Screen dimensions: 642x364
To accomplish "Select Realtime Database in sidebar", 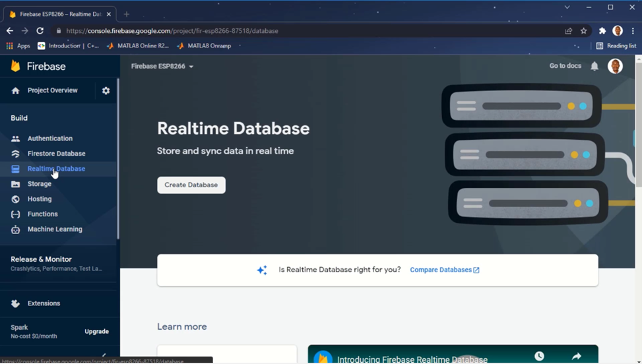I will click(x=56, y=169).
